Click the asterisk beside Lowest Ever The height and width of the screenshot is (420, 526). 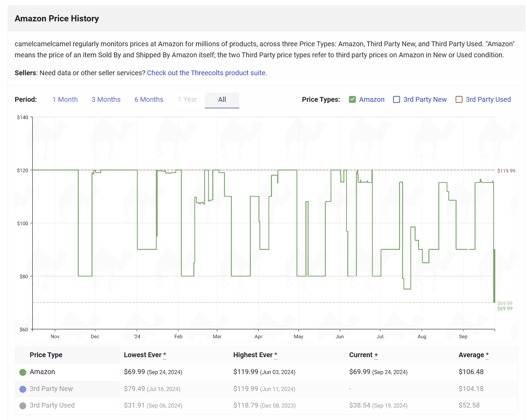pos(165,355)
